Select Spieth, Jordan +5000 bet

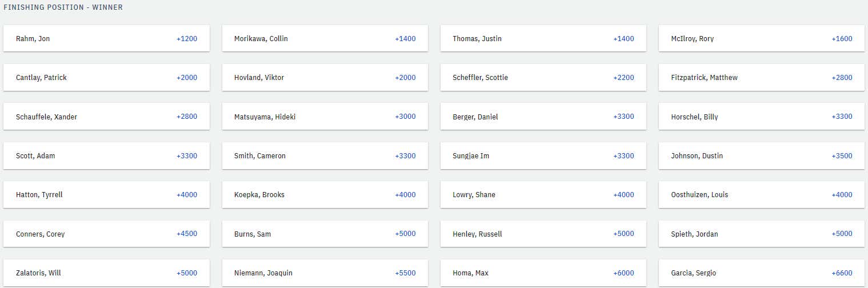tap(762, 234)
